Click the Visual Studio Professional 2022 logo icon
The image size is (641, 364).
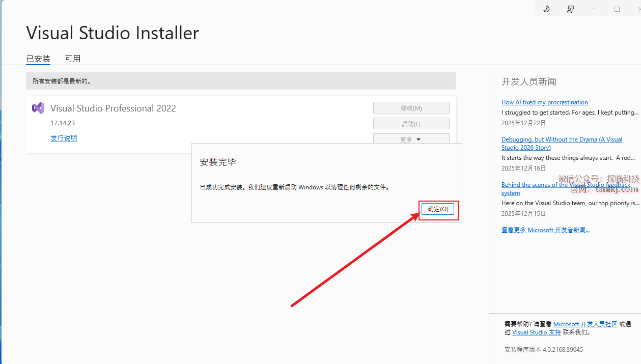(x=38, y=108)
